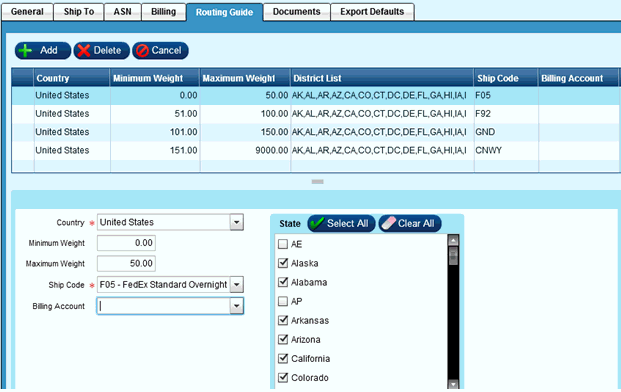The image size is (621, 392).
Task: Focus the Billing Account text field
Action: 164,306
